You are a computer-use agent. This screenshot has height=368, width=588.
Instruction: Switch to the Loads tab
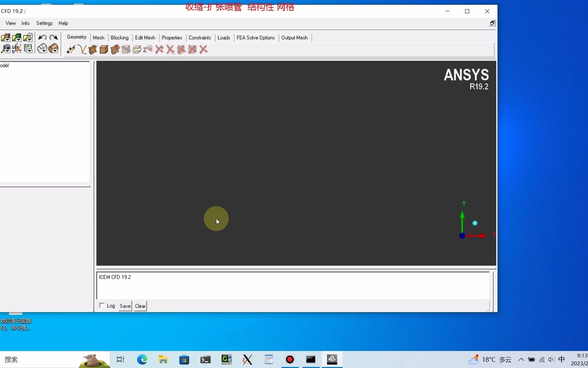coord(224,38)
